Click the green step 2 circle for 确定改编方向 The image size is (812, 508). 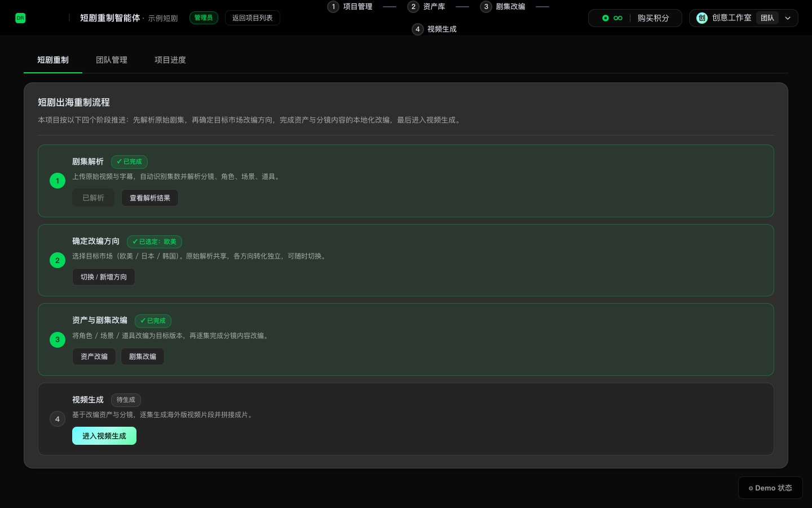click(58, 260)
